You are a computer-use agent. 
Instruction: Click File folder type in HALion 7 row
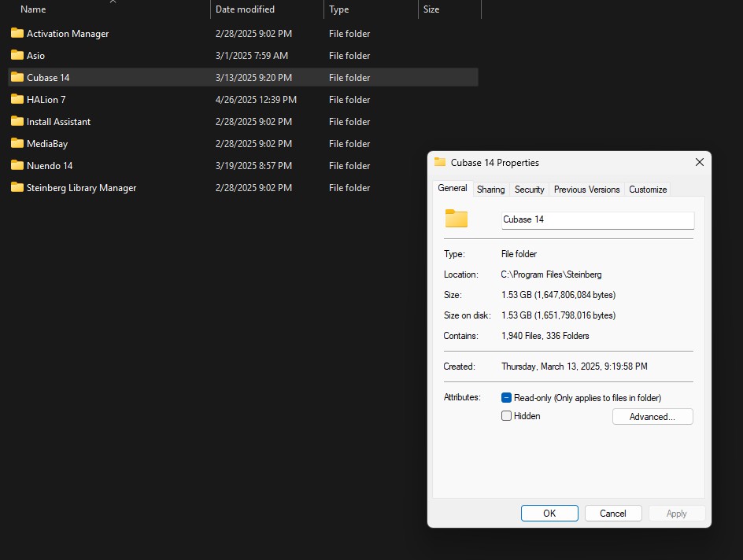tap(349, 99)
